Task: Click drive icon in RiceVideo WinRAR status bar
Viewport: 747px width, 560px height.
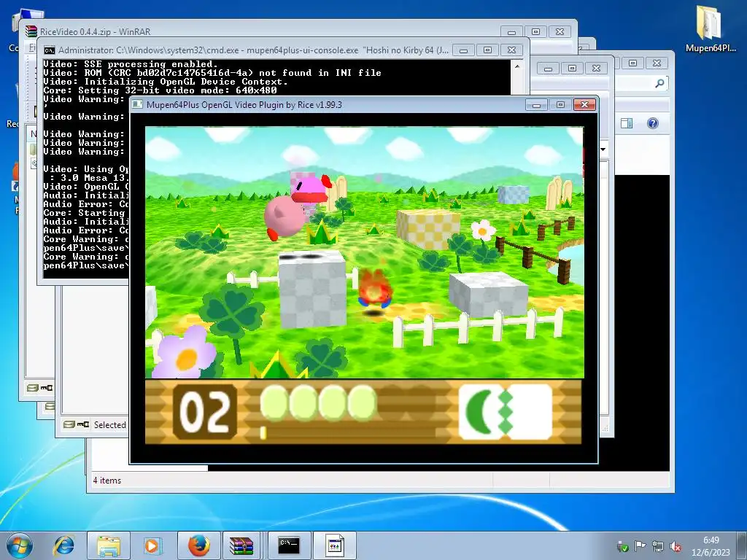Action: tap(32, 388)
